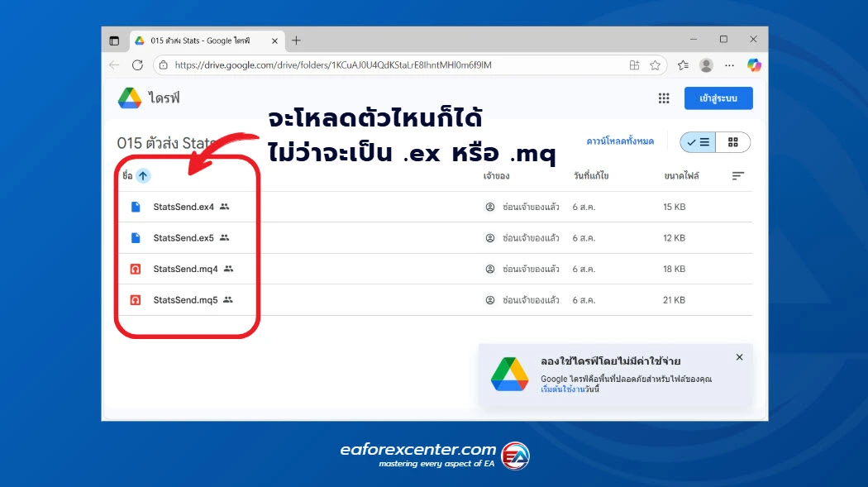Click เริ่มต้นใช้งาน get started link
868x487 pixels.
(562, 389)
